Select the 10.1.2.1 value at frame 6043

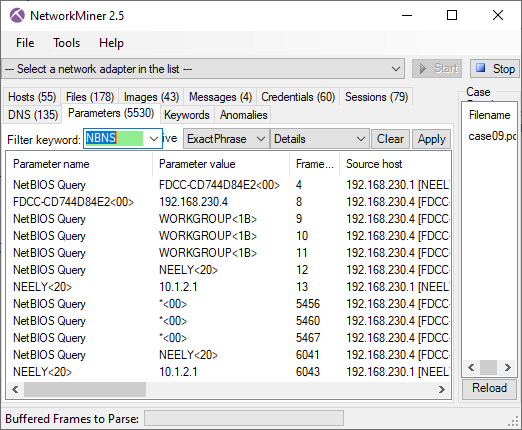[178, 372]
